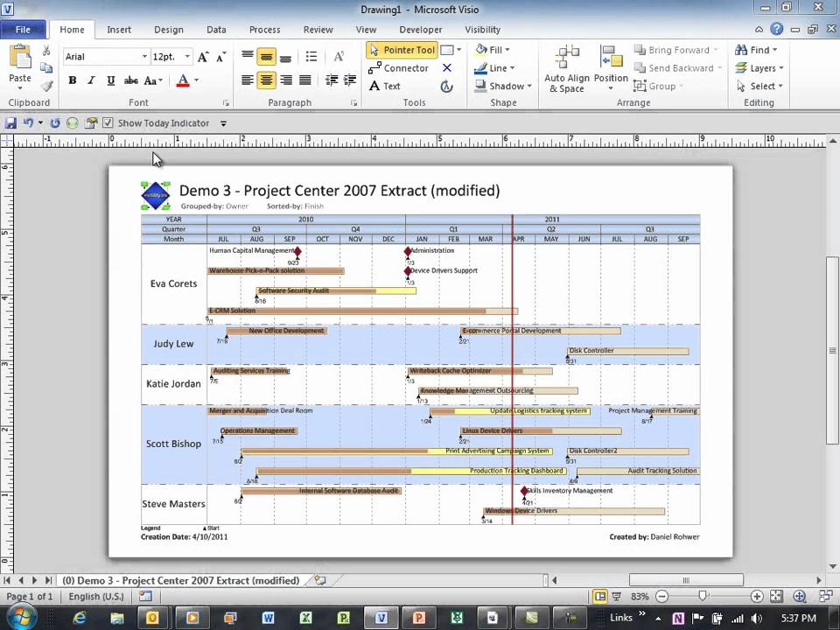Open PowerPoint from the taskbar
840x630 pixels.
point(419,618)
